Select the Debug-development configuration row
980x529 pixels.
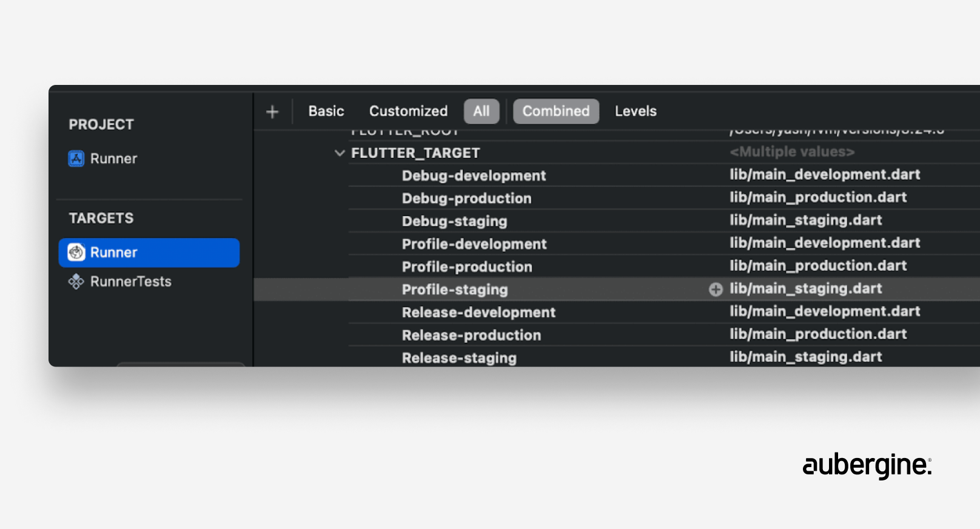click(474, 175)
